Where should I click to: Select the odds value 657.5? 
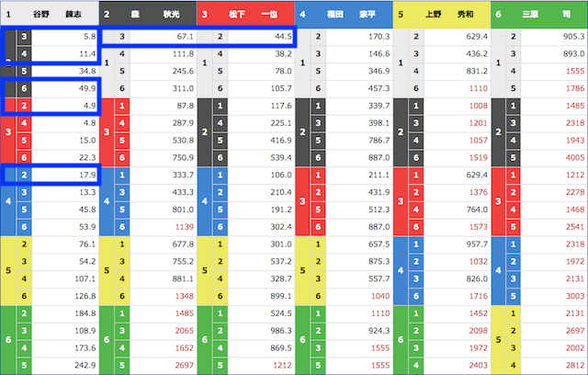[379, 244]
